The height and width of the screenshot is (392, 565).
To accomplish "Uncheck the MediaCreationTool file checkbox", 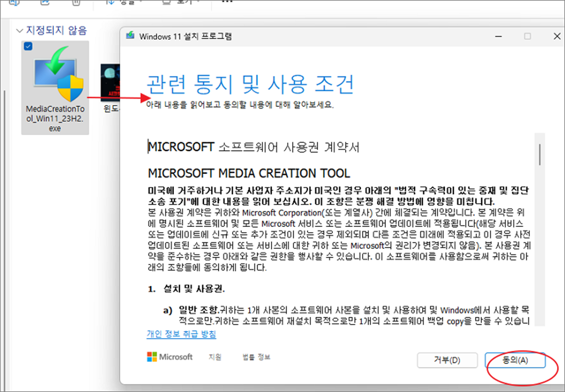I will 28,47.
